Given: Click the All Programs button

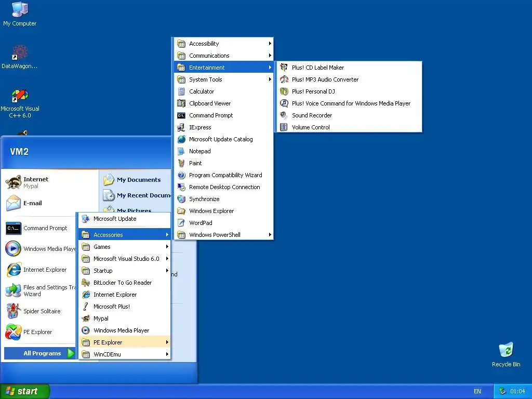Looking at the screenshot, I should (39, 353).
